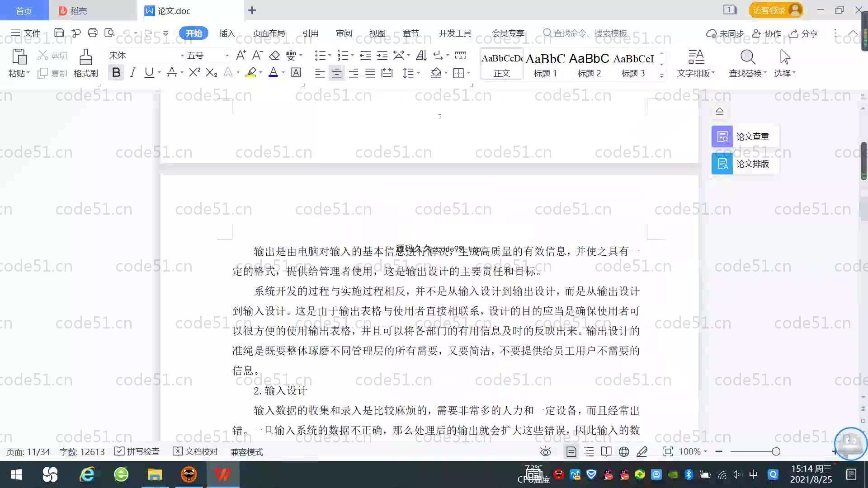Increase font size with A+ icon
The height and width of the screenshot is (488, 868).
coord(241,55)
